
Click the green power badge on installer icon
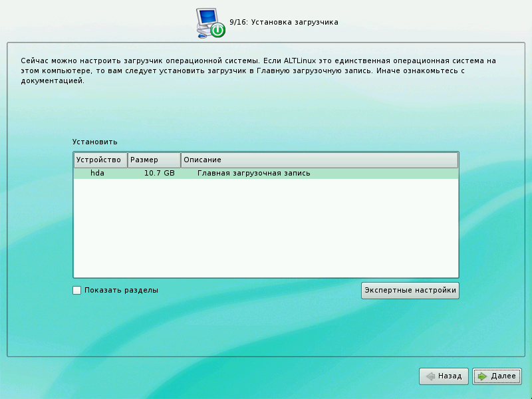point(217,31)
